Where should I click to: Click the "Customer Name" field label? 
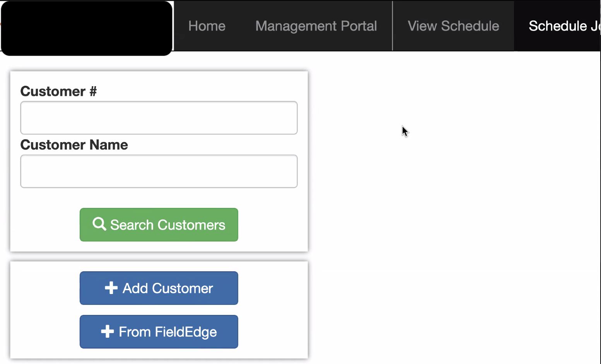click(74, 145)
